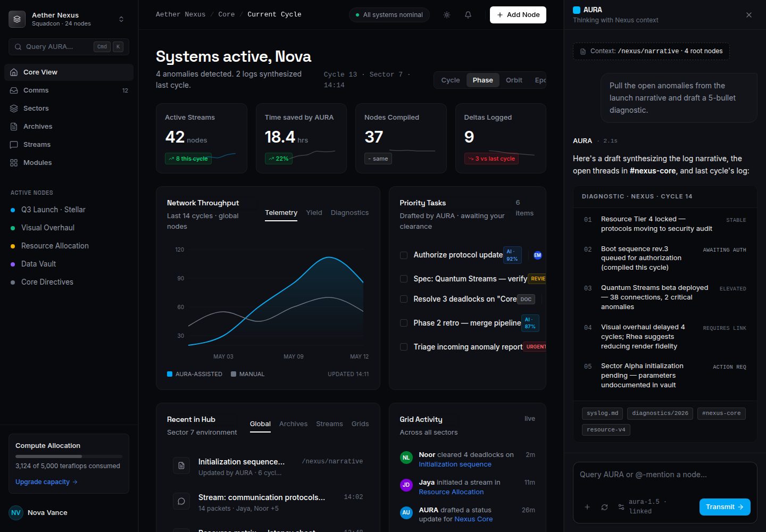The image size is (766, 532).
Task: Switch to the Yield tab in Network Throughput
Action: click(x=314, y=213)
